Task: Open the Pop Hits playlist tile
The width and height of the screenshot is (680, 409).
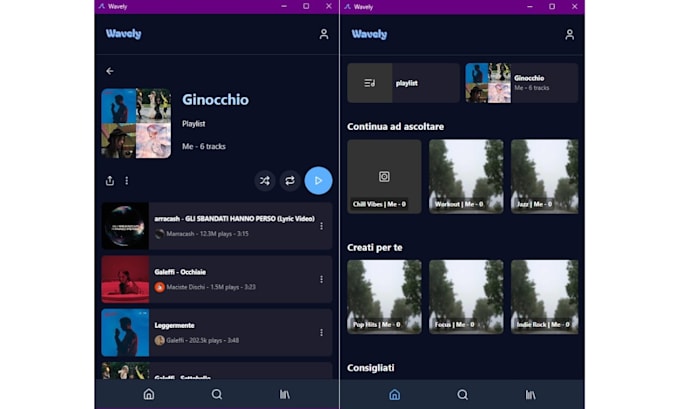Action: coord(384,297)
